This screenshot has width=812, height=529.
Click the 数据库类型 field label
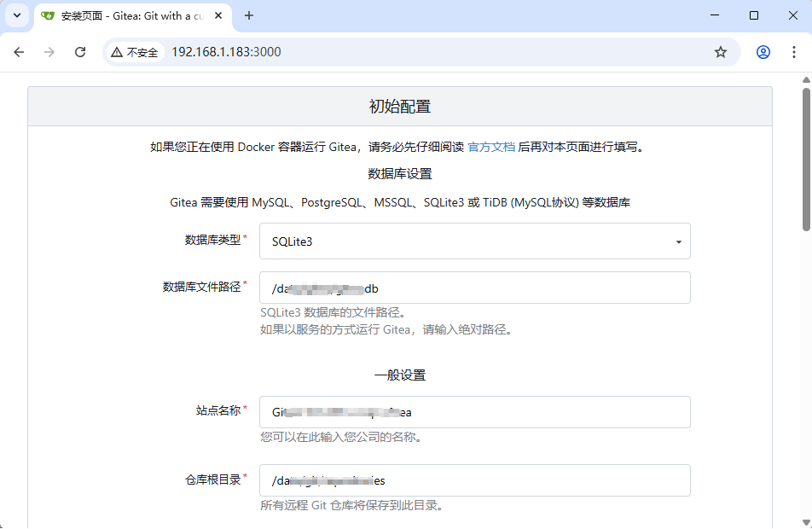(x=213, y=240)
